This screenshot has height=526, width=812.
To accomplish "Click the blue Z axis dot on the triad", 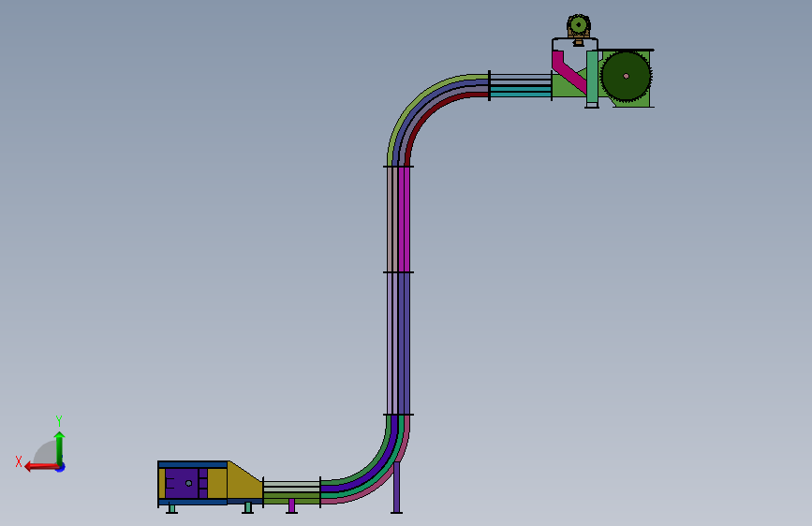I will tap(61, 467).
